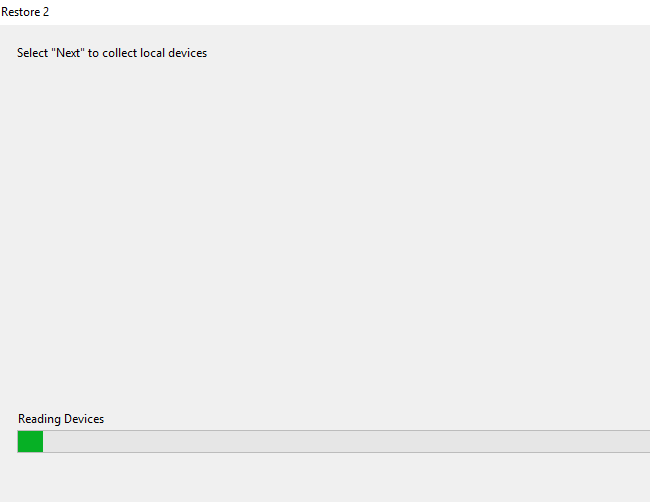Click the word "Devices" above the progress bar
Screen dimensions: 650x502
[x=84, y=419]
